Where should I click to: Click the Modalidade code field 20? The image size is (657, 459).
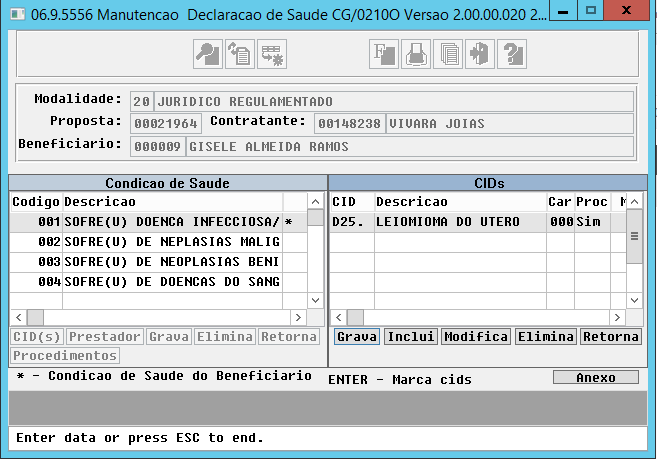tap(142, 101)
